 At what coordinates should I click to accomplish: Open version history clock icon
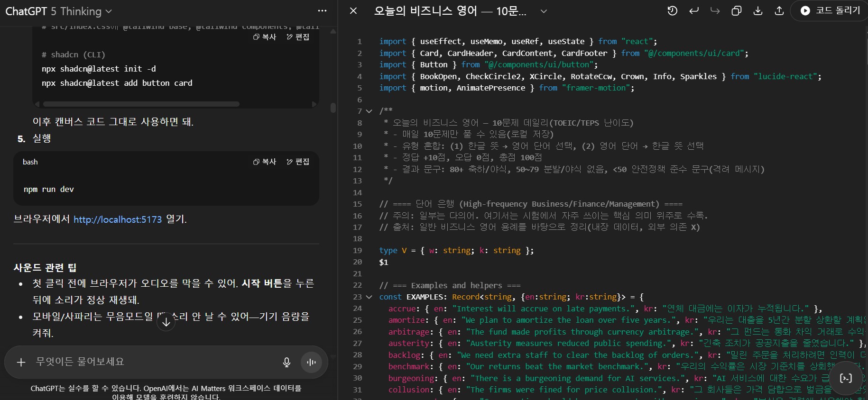click(672, 10)
